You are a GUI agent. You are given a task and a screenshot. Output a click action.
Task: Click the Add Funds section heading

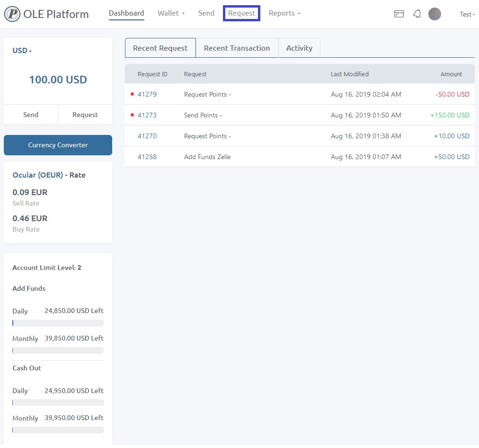coord(29,288)
